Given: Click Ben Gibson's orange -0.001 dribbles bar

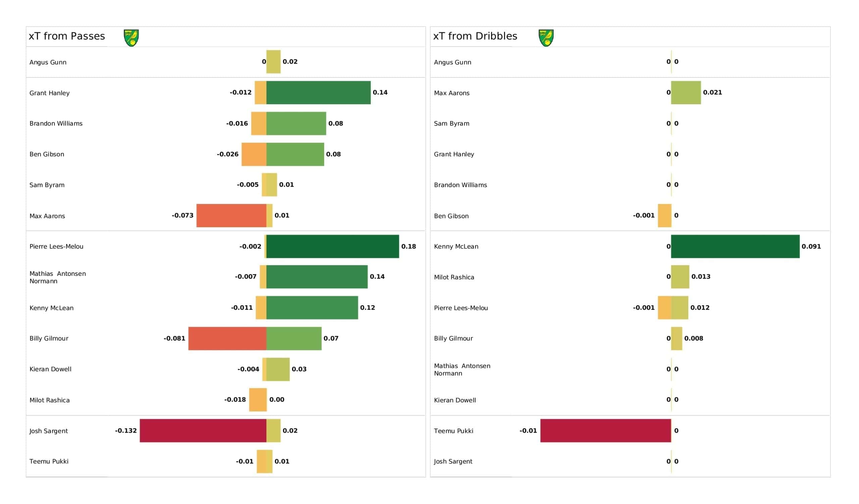Looking at the screenshot, I should [x=664, y=215].
